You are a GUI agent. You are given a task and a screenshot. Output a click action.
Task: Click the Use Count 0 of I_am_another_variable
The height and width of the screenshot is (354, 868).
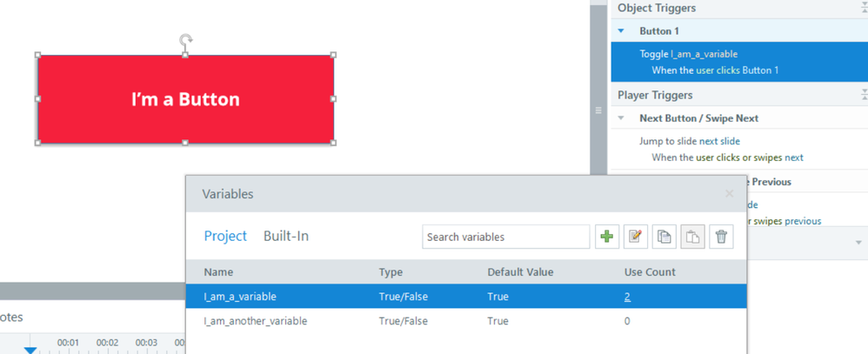click(x=626, y=321)
